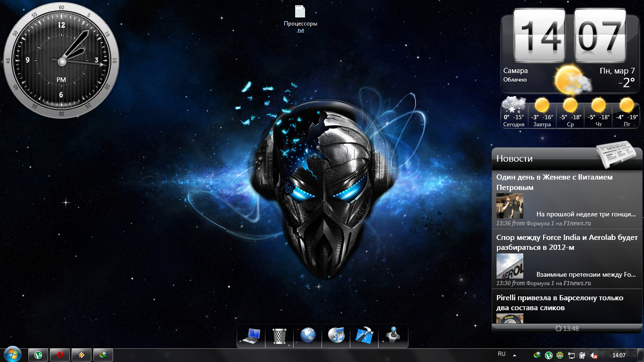
Task: Open the Процессоры.txt file on desktop
Action: pyautogui.click(x=300, y=19)
